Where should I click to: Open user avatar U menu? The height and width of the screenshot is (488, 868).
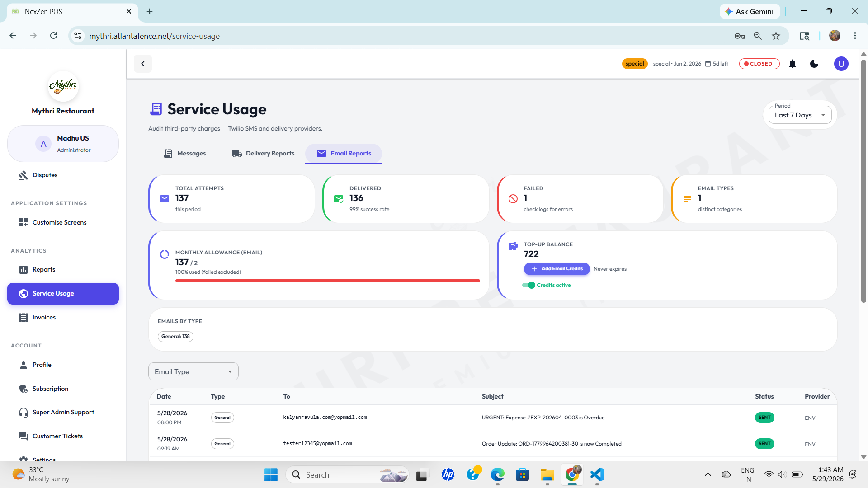[x=841, y=64]
